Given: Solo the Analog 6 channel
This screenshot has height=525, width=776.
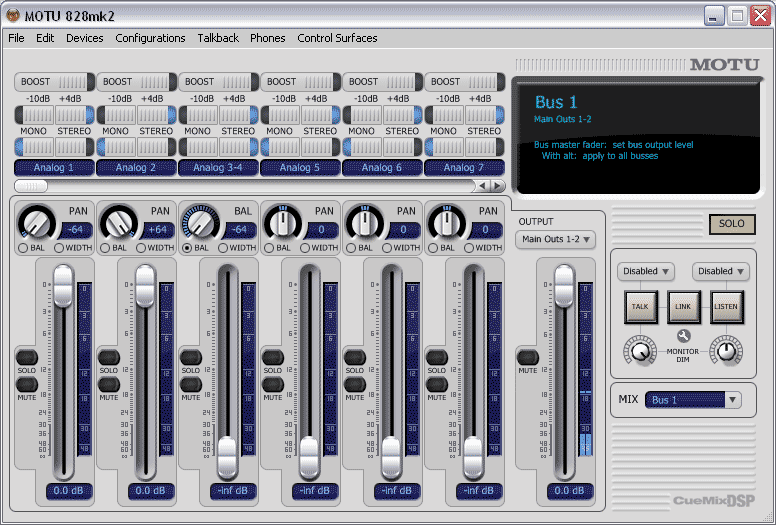Looking at the screenshot, I should click(355, 357).
